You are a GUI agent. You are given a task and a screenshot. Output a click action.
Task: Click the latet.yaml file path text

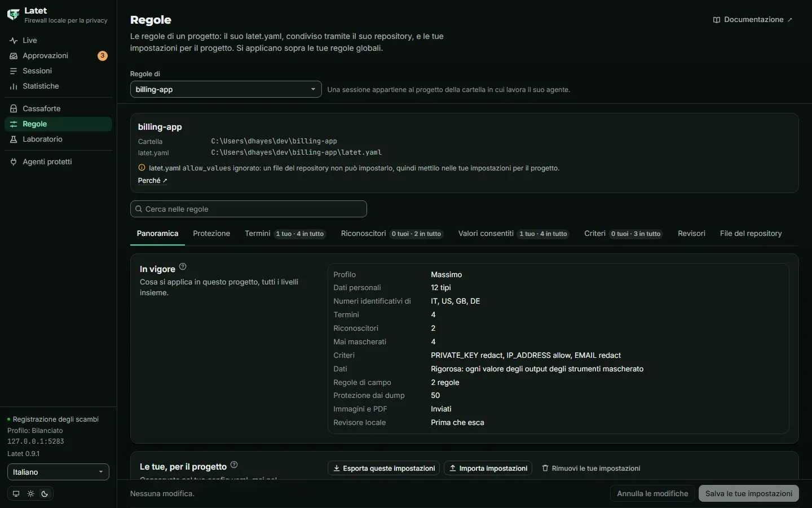coord(297,152)
